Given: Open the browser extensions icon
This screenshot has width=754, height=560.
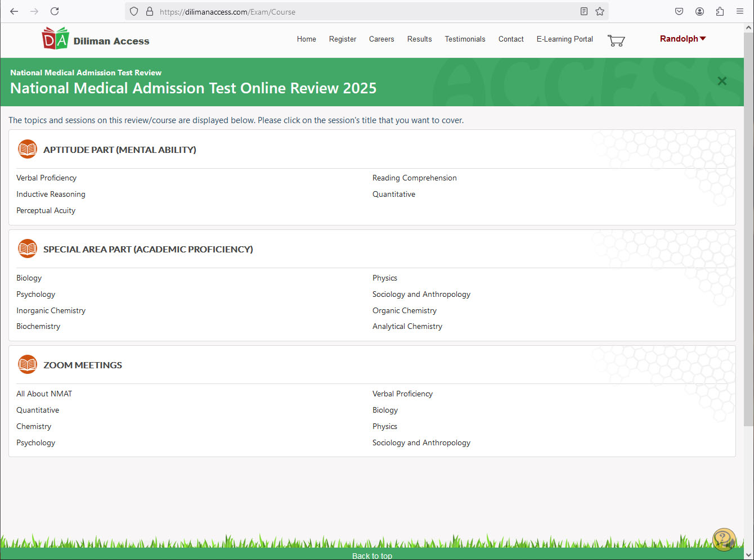Looking at the screenshot, I should point(720,11).
